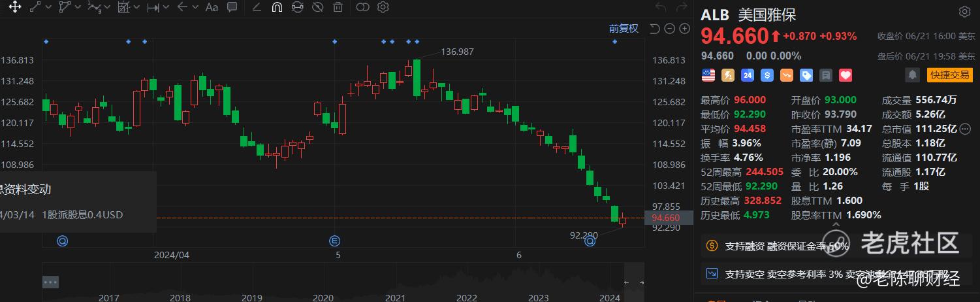This screenshot has width=980, height=302.
Task: Toggle hide all drawings eye icon
Action: click(318, 7)
